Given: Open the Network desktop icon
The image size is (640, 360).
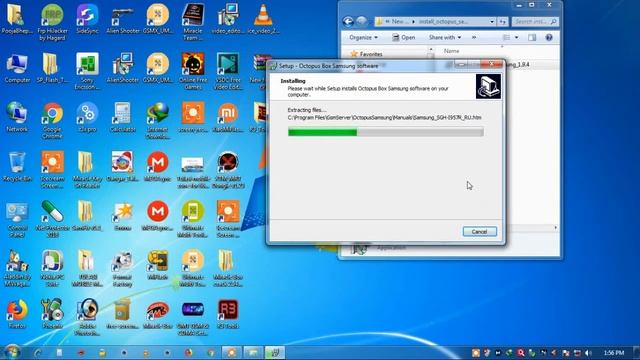Looking at the screenshot, I should point(17,118).
